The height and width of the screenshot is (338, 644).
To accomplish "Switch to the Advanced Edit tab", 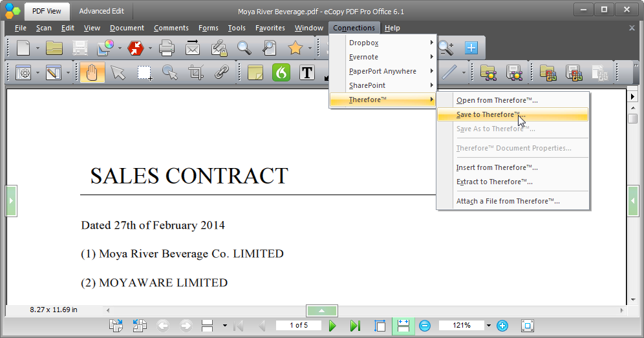I will pyautogui.click(x=102, y=11).
